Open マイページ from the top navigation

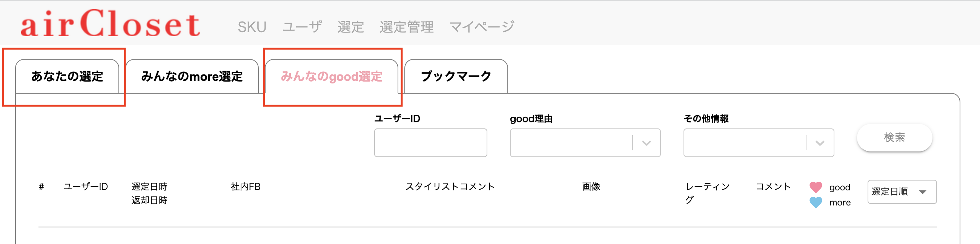[482, 27]
